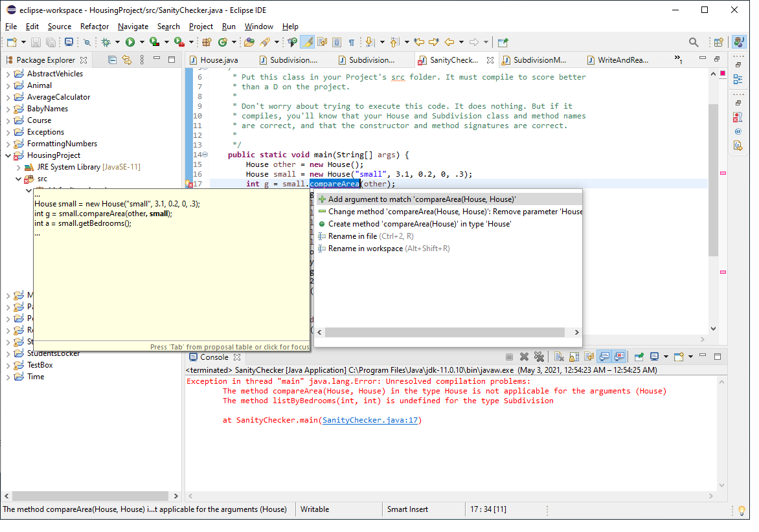Expand the JRE System Library node
The height and width of the screenshot is (532, 759).
click(18, 166)
